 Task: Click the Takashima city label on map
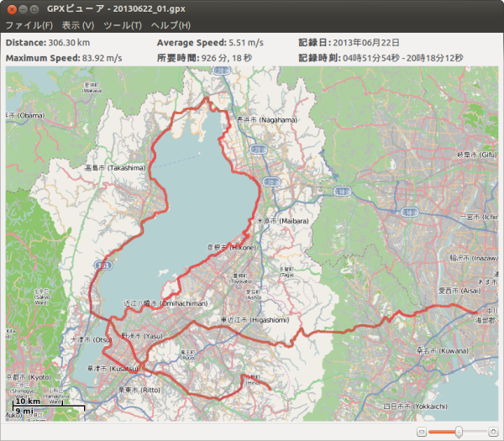tap(115, 168)
